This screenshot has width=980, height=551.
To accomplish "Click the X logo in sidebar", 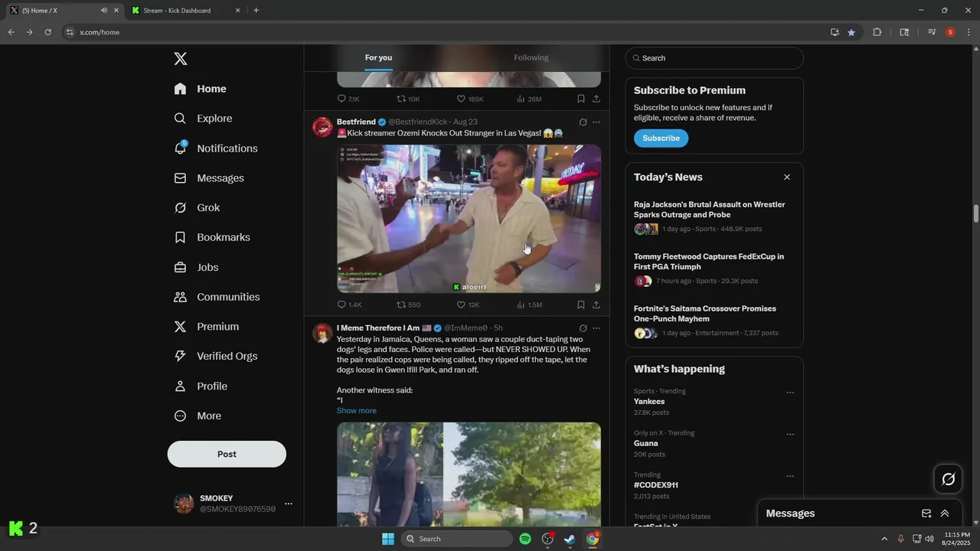I will [180, 59].
